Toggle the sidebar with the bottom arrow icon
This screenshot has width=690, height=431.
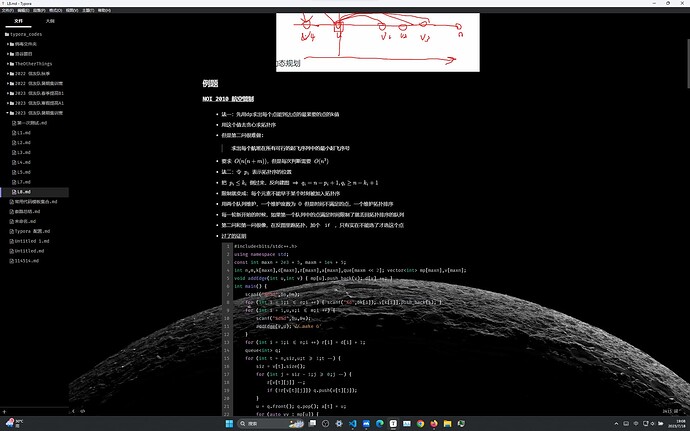click(x=73, y=411)
